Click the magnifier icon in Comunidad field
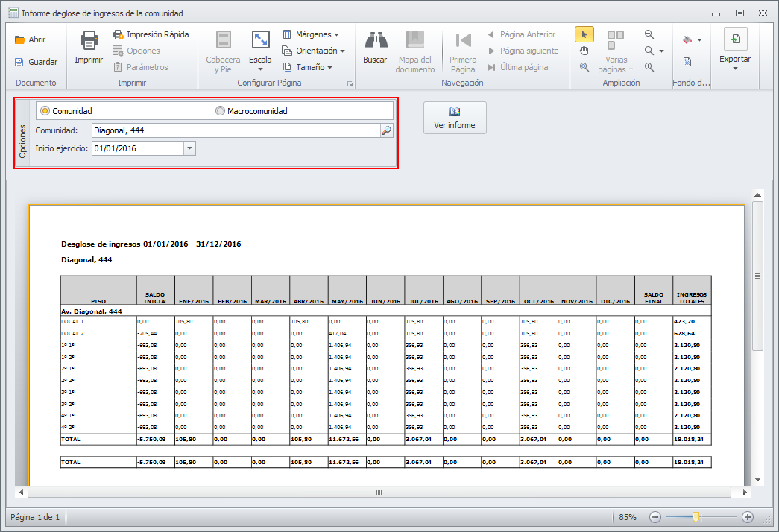 tap(386, 130)
